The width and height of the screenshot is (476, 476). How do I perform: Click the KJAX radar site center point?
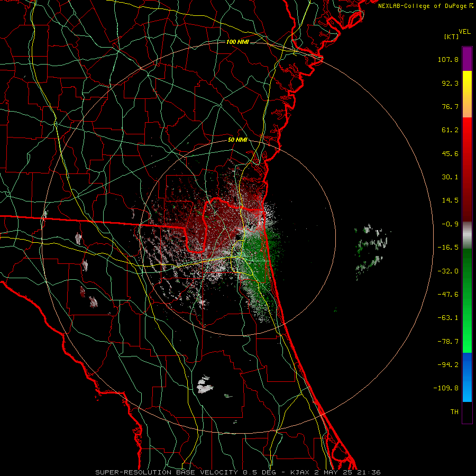[237, 237]
